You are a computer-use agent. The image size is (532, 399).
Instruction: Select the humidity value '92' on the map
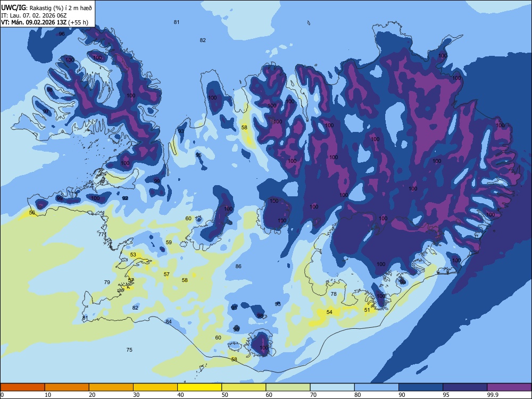point(125,198)
